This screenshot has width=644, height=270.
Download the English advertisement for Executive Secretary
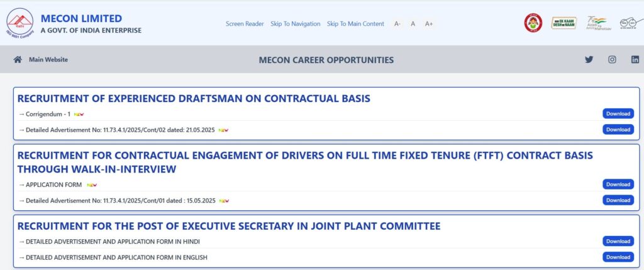point(618,257)
